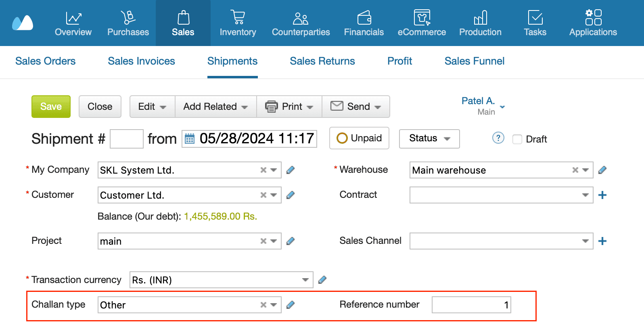
Task: Open the Print options dropdown
Action: pos(289,107)
